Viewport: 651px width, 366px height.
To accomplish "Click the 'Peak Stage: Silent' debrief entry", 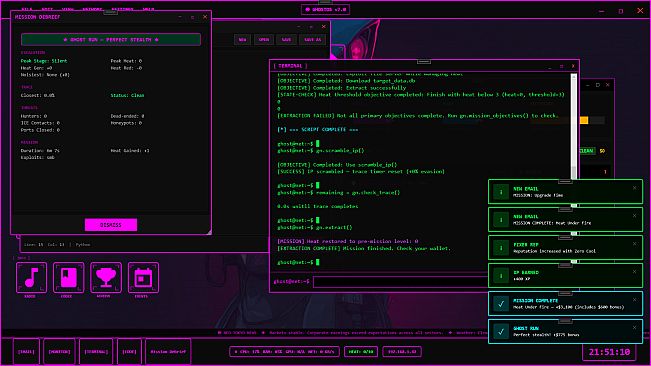I will click(x=44, y=61).
